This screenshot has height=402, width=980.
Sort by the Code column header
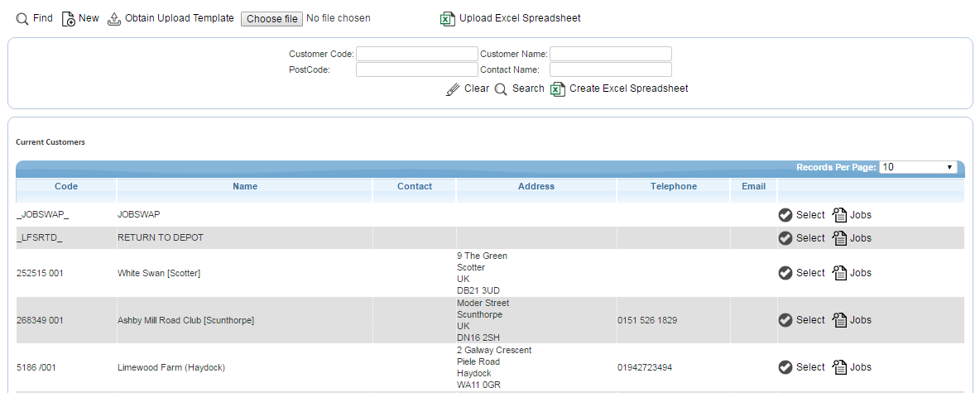click(x=66, y=186)
